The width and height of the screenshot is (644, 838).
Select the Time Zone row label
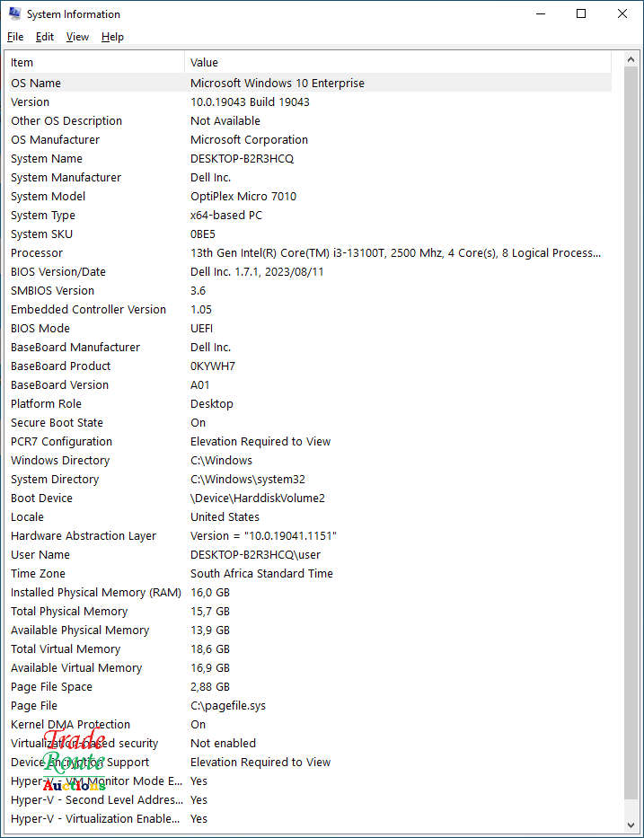38,573
